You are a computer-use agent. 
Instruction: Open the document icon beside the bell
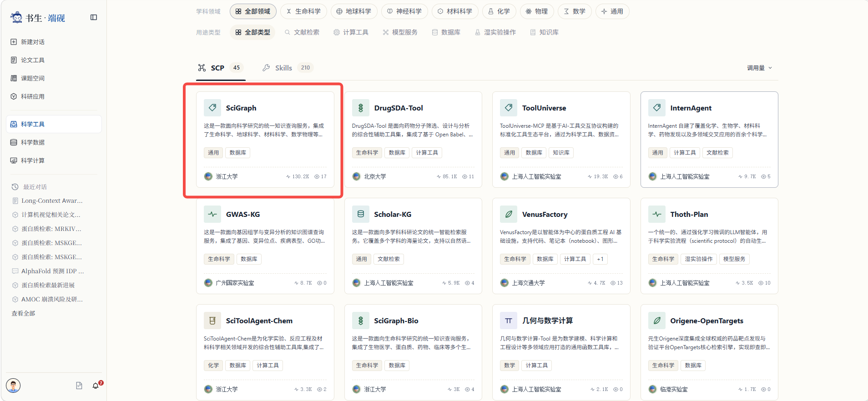click(79, 386)
